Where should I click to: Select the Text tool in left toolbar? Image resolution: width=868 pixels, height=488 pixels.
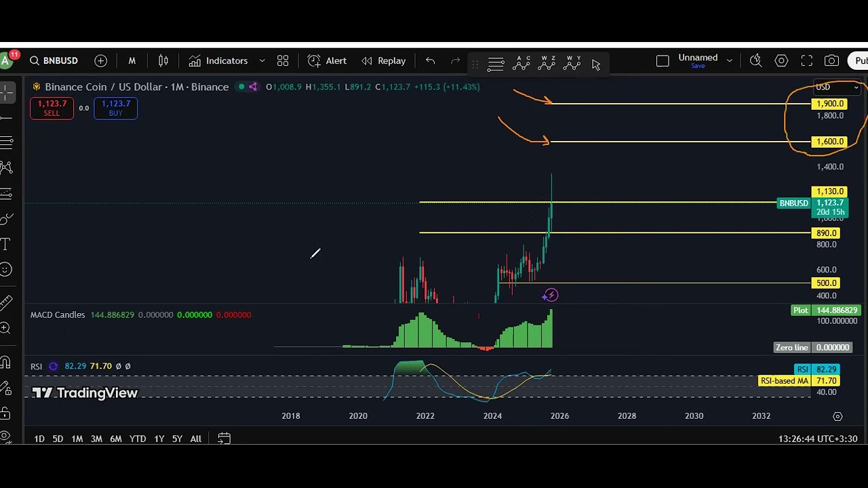click(5, 244)
